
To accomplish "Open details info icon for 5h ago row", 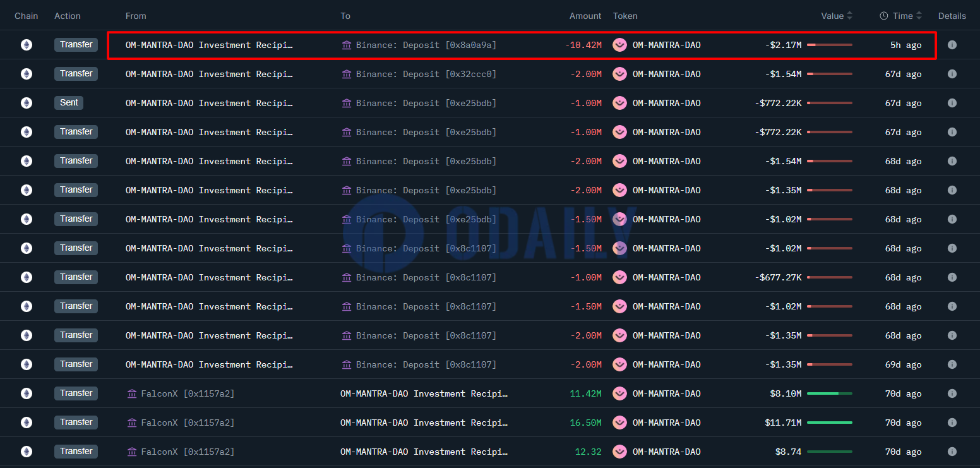I will [x=952, y=45].
